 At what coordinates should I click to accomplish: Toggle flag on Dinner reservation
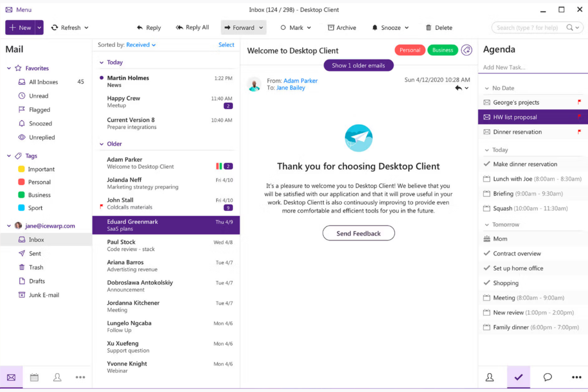[579, 131]
